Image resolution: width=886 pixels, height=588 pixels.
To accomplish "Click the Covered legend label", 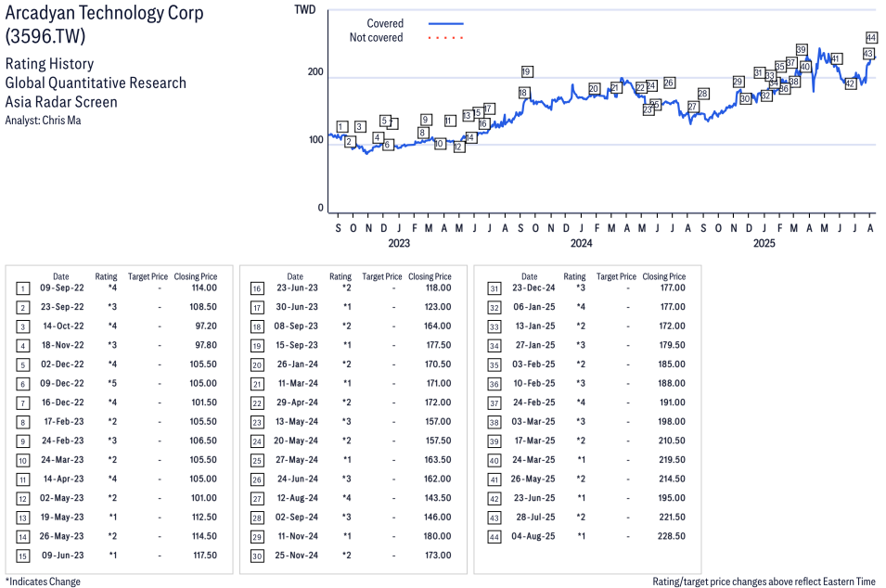I will pyautogui.click(x=385, y=24).
